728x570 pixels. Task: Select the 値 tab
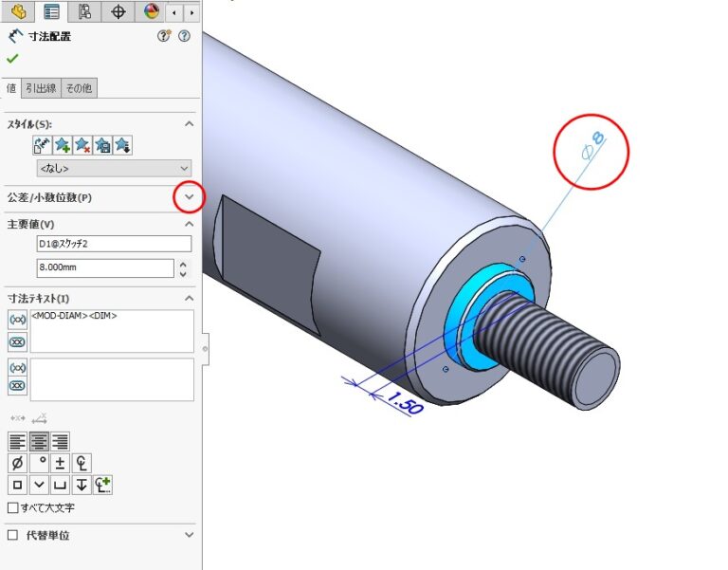pyautogui.click(x=11, y=88)
